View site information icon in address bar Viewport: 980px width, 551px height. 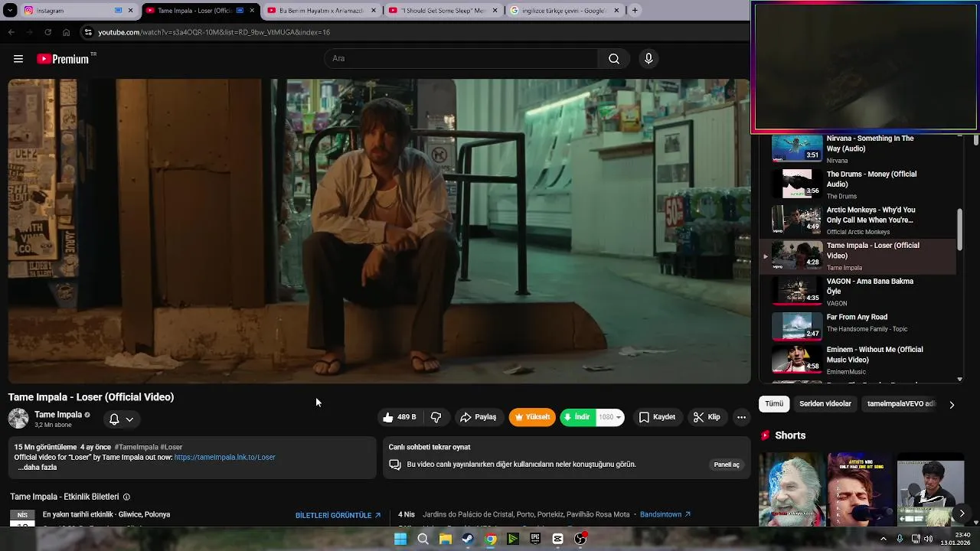pos(88,32)
